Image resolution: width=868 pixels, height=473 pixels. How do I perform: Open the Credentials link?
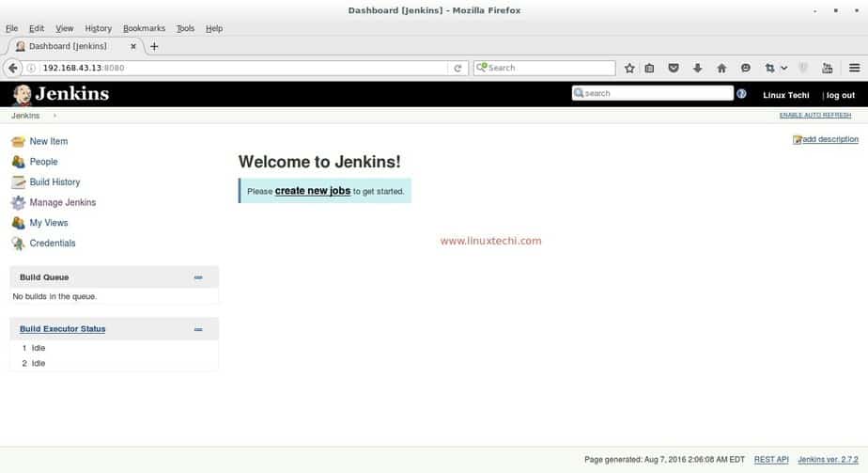[53, 244]
